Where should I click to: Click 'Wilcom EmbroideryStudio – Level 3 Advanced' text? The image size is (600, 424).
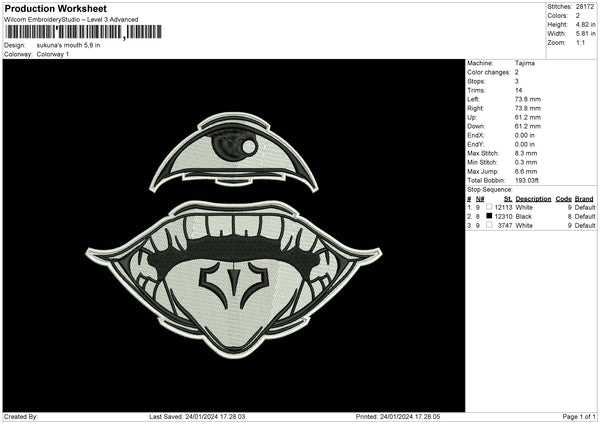(71, 20)
